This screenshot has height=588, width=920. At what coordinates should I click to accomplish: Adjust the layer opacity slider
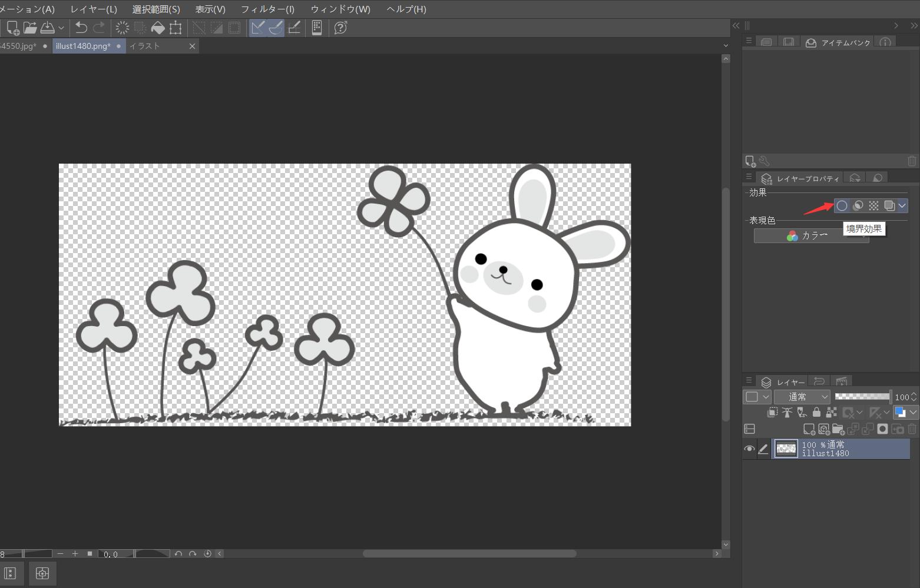point(863,397)
